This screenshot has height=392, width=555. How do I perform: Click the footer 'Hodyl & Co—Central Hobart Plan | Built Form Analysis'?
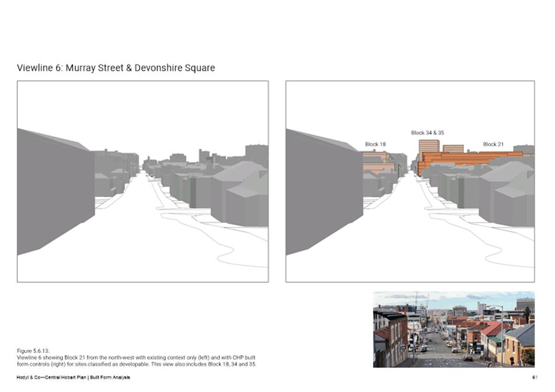click(x=74, y=377)
